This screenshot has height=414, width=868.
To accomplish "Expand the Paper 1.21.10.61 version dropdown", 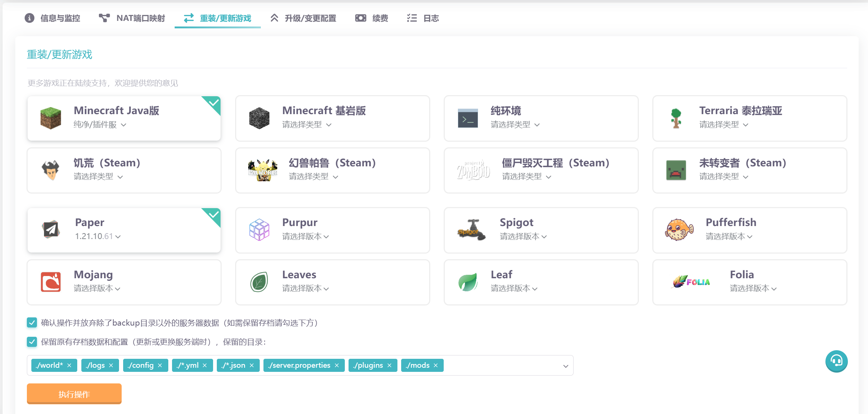I will (98, 236).
